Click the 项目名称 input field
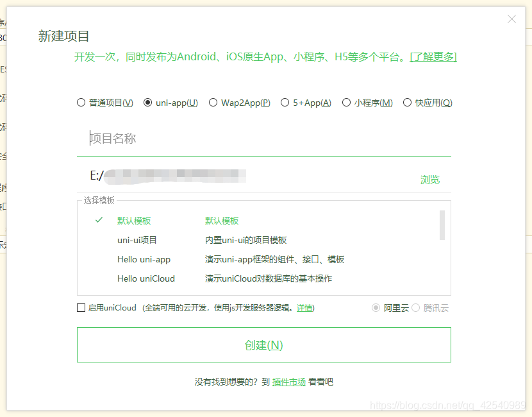This screenshot has width=532, height=417. point(264,139)
